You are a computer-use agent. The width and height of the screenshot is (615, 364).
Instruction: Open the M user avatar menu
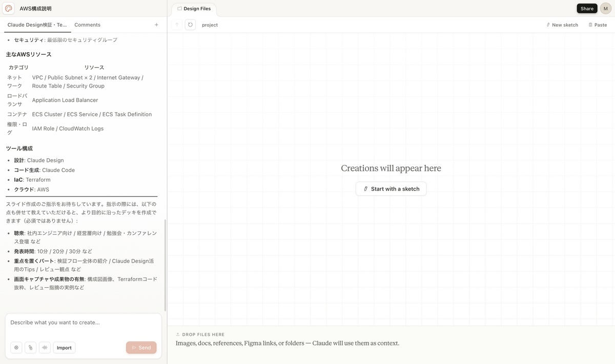point(605,8)
